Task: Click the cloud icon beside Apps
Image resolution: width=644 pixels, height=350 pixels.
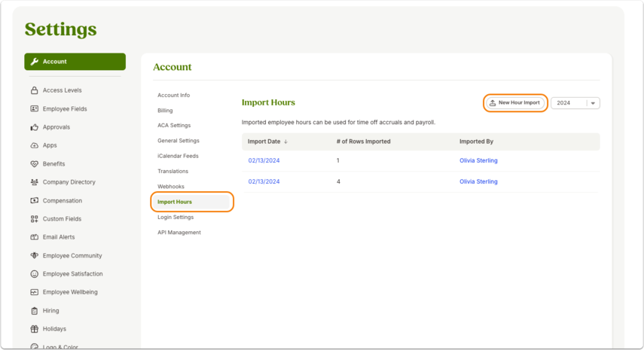Action: pyautogui.click(x=35, y=145)
